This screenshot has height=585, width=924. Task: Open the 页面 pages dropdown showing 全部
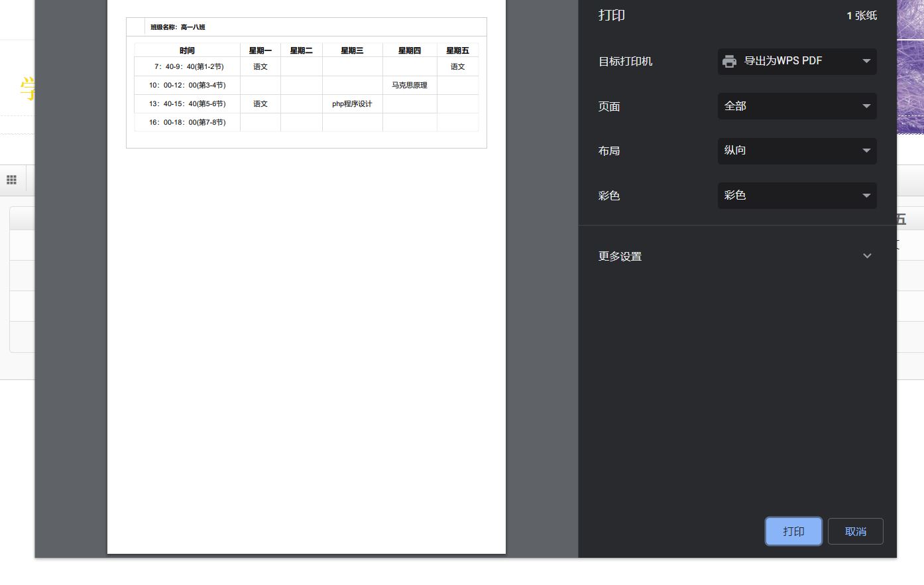[x=797, y=106]
